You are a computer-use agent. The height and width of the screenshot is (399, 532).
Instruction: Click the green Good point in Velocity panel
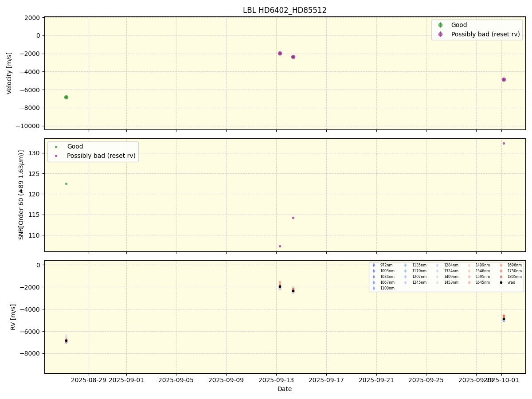tap(66, 97)
